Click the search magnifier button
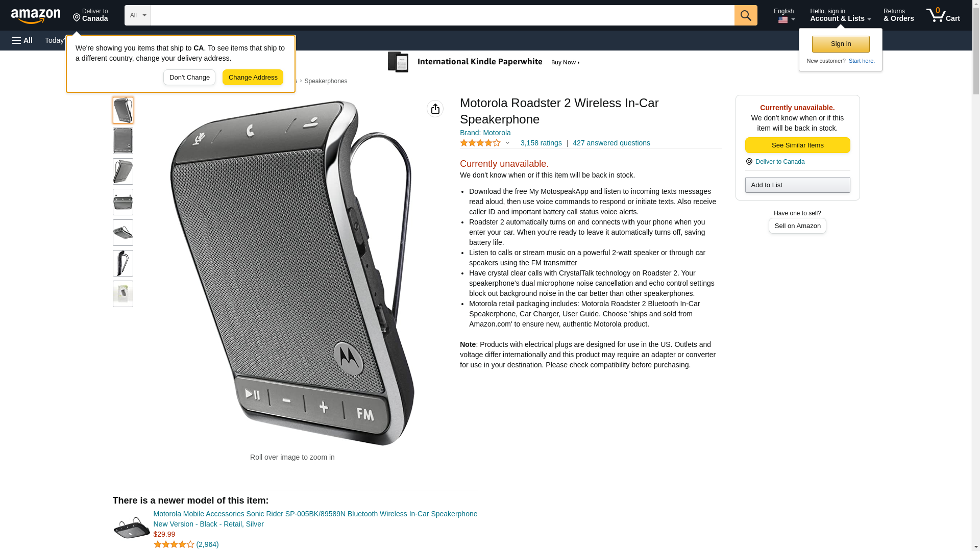This screenshot has width=980, height=551. coord(746,15)
